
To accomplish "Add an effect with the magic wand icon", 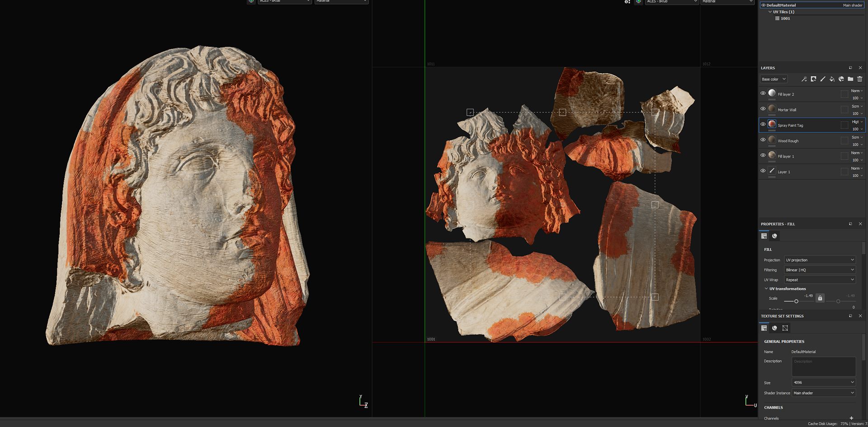I will pos(804,79).
